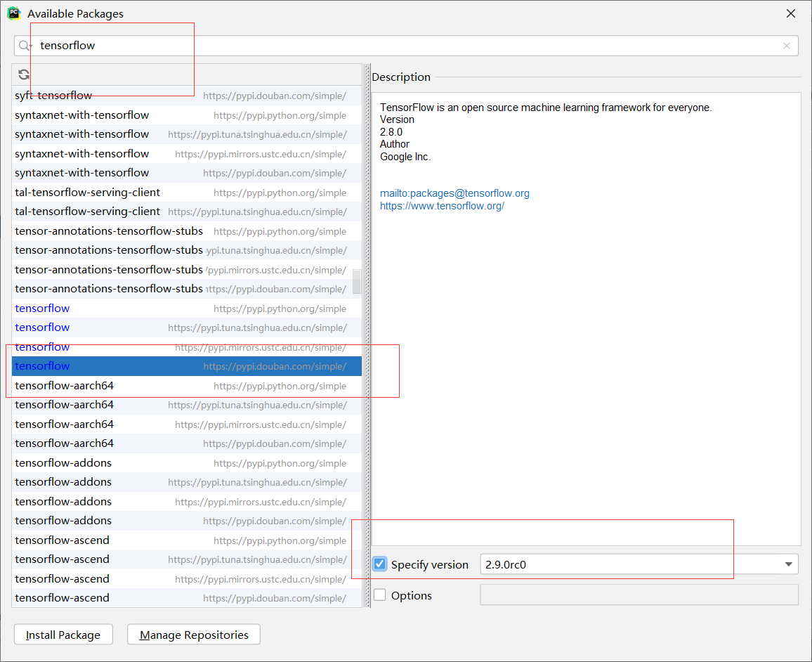Screen dimensions: 812x662
Task: Select tensorflow from pypi.tuna.tsinghua.edu.cn
Action: point(186,327)
